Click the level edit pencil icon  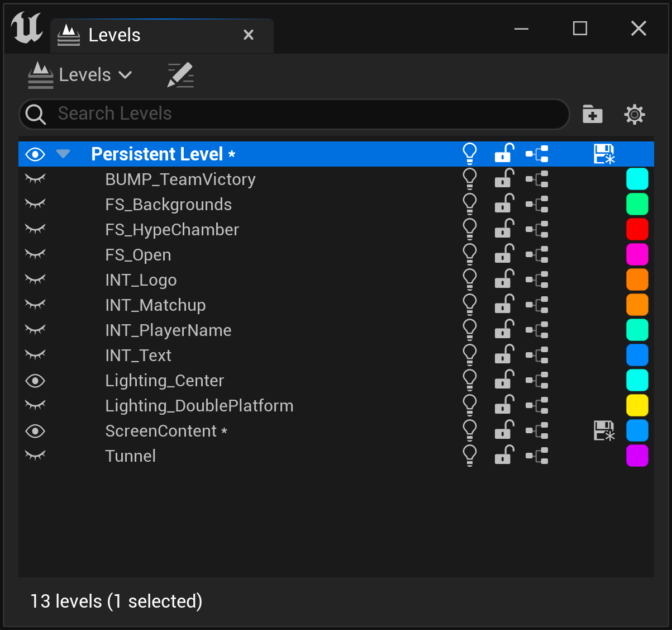click(180, 75)
